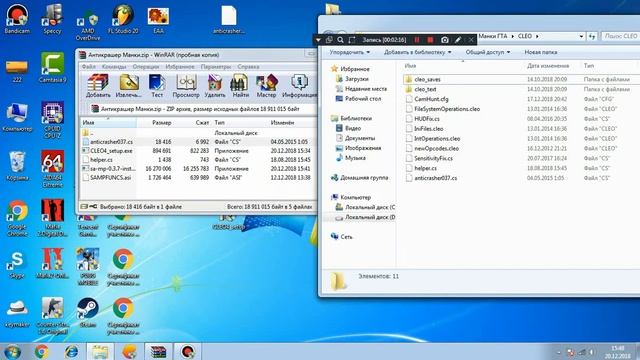Click the Bandicam pencil draw icon
The height and width of the screenshot is (360, 640).
pos(458,40)
